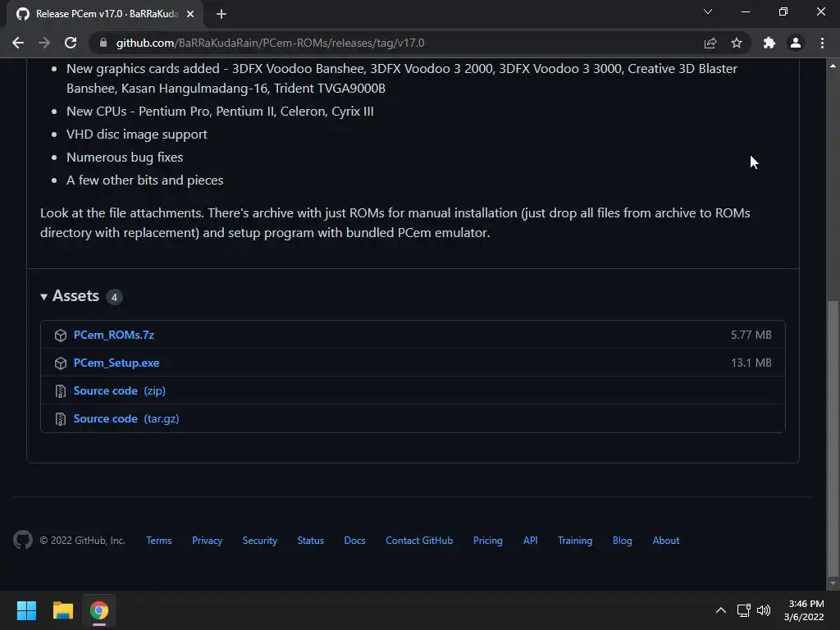This screenshot has height=630, width=840.
Task: Click the browser forward arrow
Action: [44, 43]
